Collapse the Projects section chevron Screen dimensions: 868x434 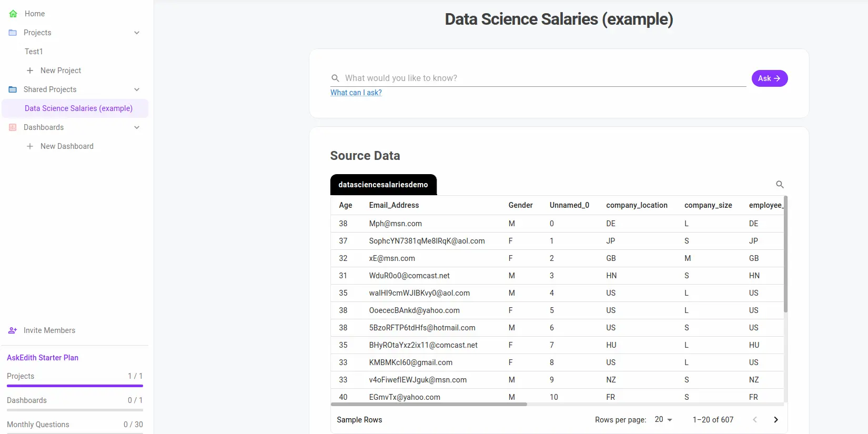tap(137, 33)
